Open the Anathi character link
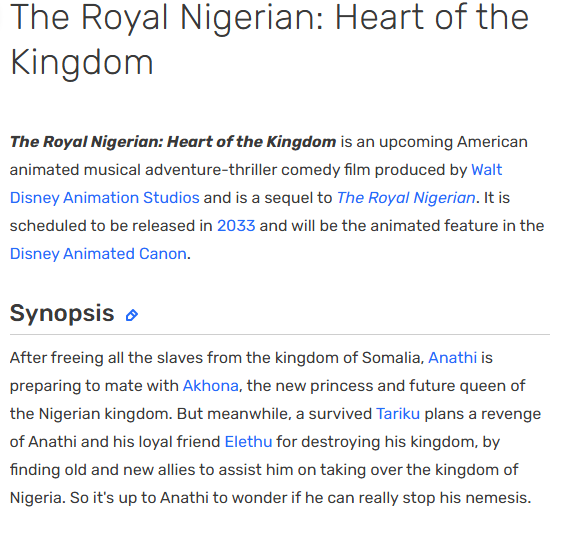 [x=453, y=358]
